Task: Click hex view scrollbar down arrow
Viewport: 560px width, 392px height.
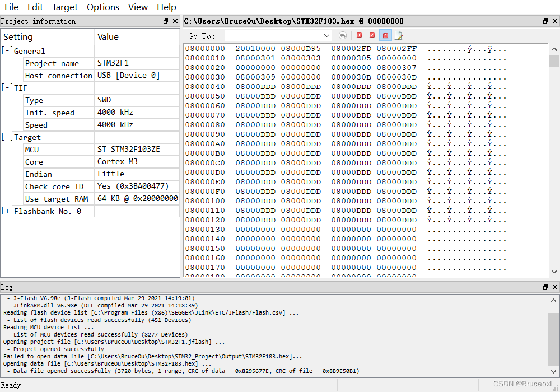Action: (x=554, y=272)
